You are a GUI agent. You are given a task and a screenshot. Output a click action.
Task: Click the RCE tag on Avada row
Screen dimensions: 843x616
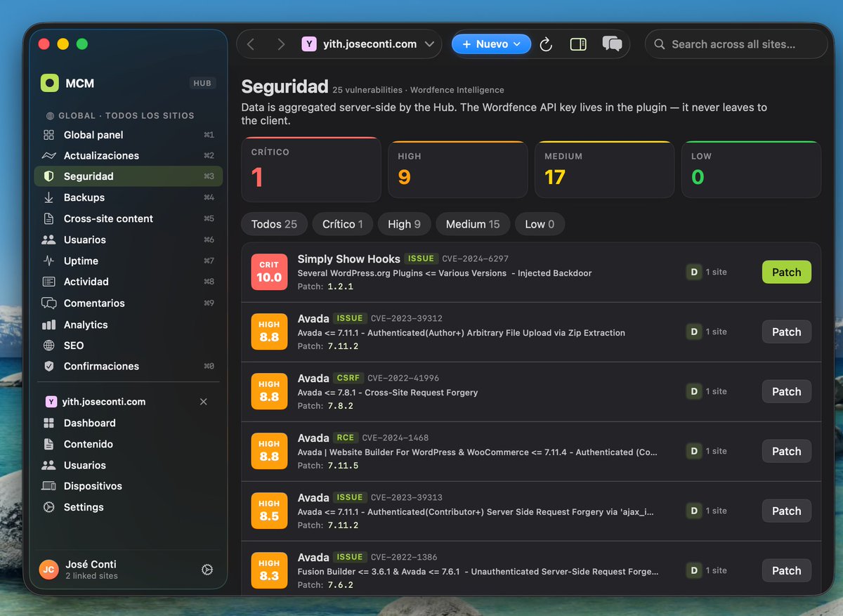point(346,438)
